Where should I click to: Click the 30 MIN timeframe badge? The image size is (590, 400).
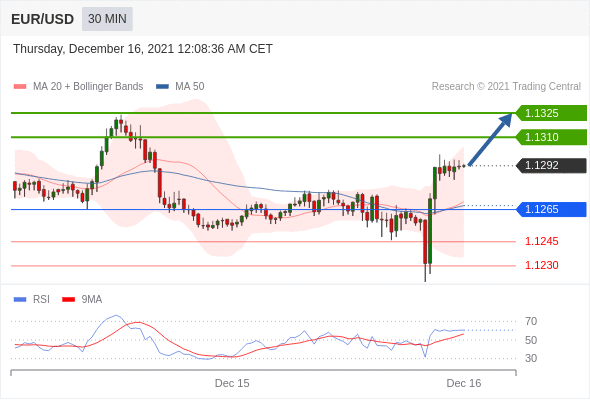click(x=107, y=19)
